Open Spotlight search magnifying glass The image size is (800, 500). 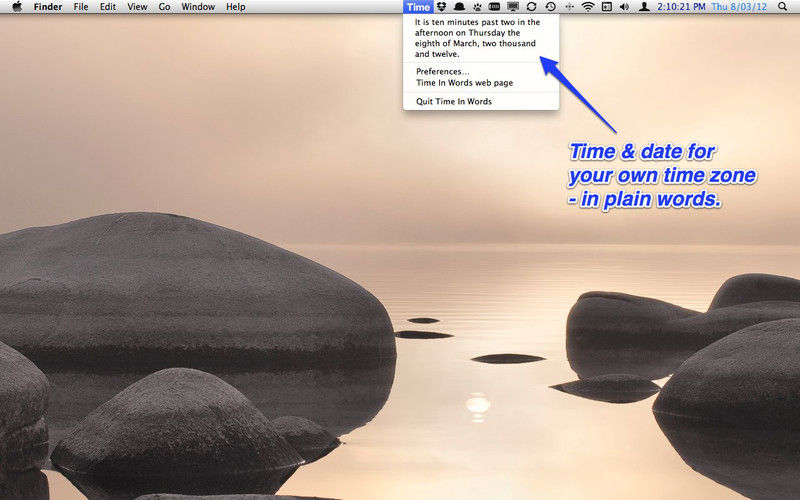coord(781,7)
